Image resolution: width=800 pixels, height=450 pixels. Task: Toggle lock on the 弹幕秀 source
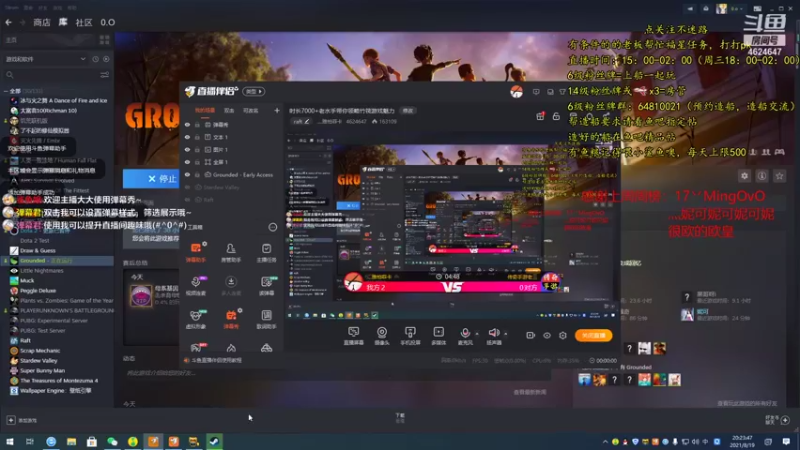click(x=197, y=124)
